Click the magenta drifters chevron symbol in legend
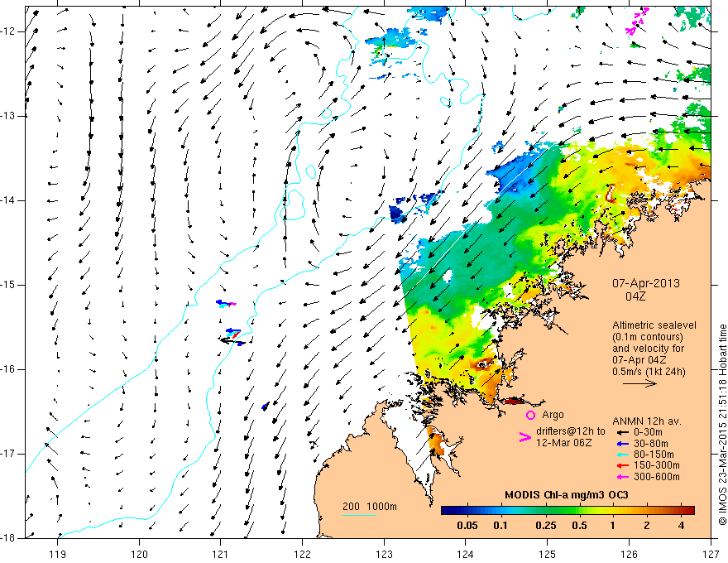Image resolution: width=728 pixels, height=563 pixels. pyautogui.click(x=524, y=437)
